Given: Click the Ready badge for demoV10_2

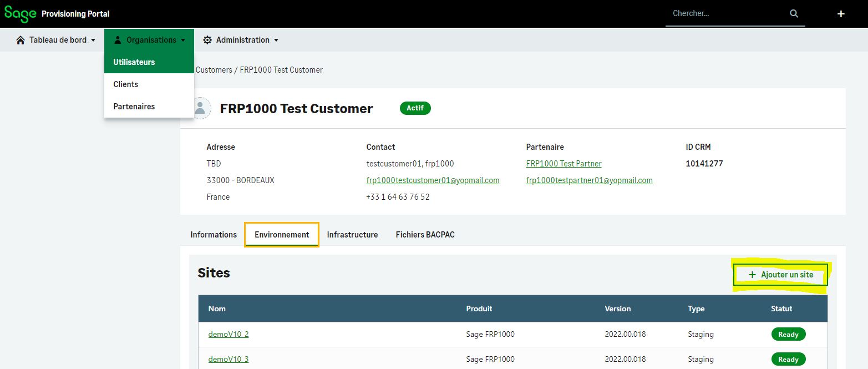Looking at the screenshot, I should (x=788, y=334).
